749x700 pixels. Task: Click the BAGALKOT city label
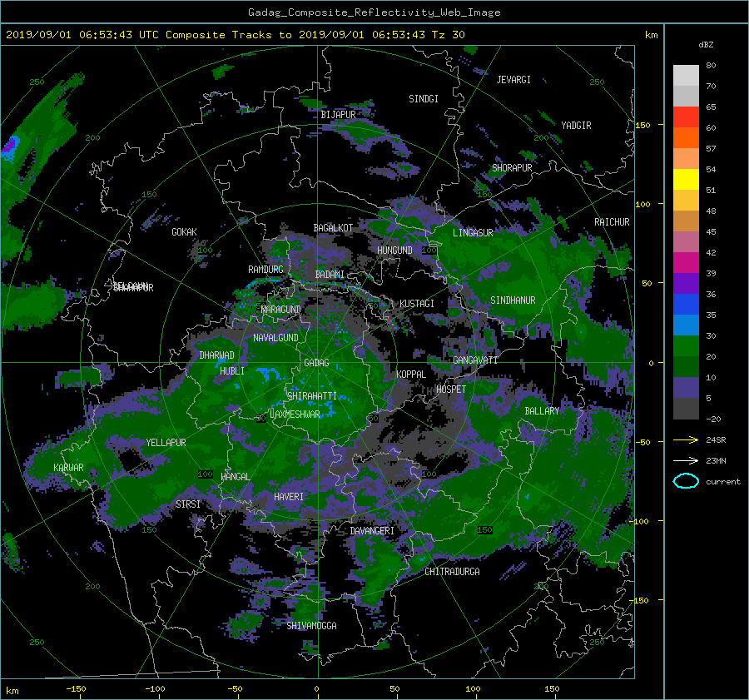(333, 228)
